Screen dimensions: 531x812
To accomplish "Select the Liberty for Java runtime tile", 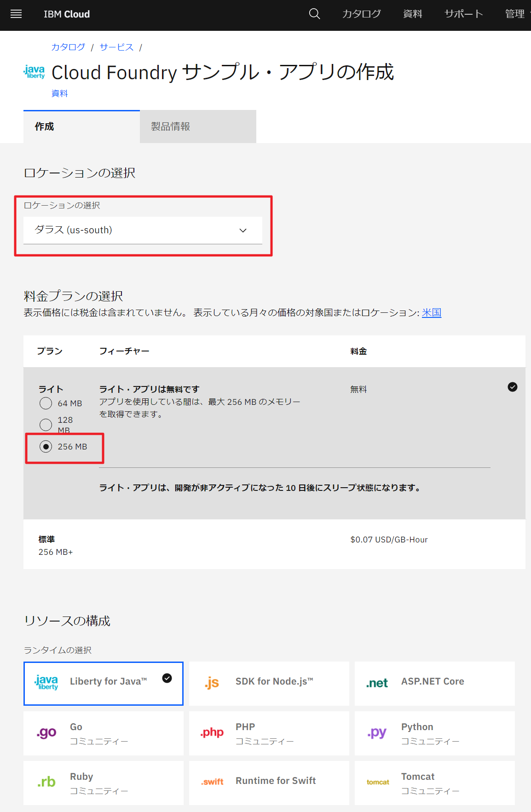I will click(x=104, y=683).
